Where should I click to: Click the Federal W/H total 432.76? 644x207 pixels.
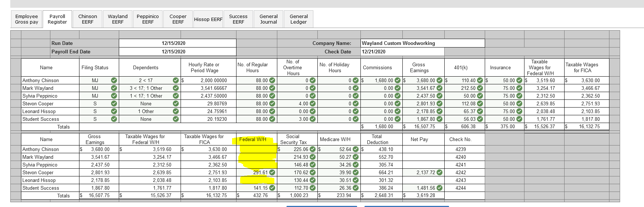point(256,195)
